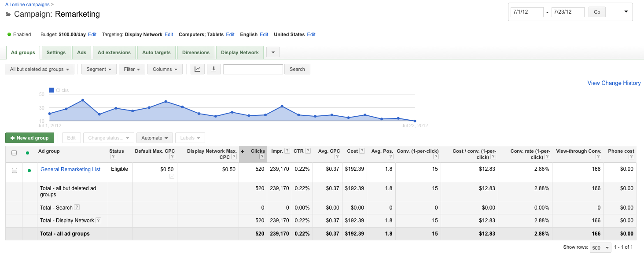Open help icon for Cost / conv. column
Viewport: 644px width, 254px height.
pyautogui.click(x=494, y=157)
